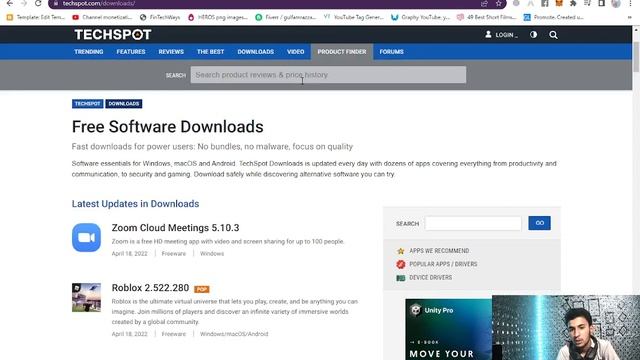Click the TechSpot breadcrumb tag
The height and width of the screenshot is (360, 640).
(x=87, y=104)
